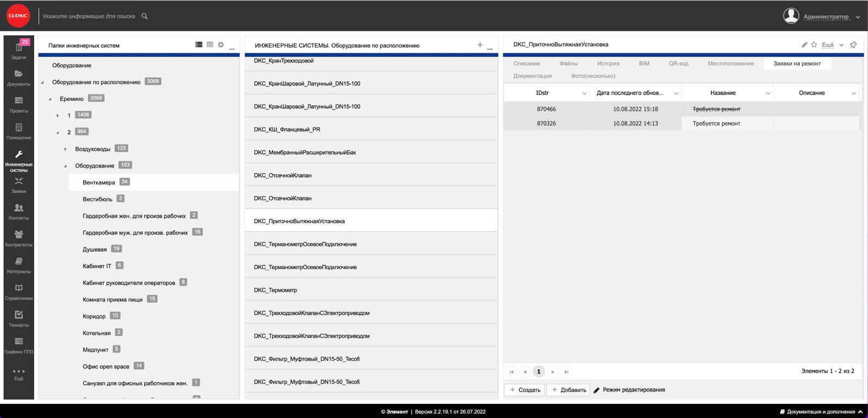Open the Материалы sidebar section
The height and width of the screenshot is (418, 868).
coord(18,265)
